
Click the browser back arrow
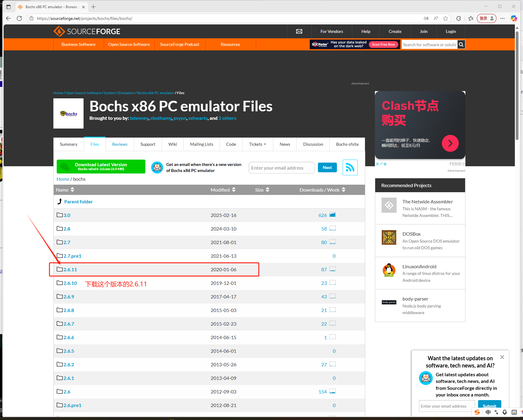[8, 18]
